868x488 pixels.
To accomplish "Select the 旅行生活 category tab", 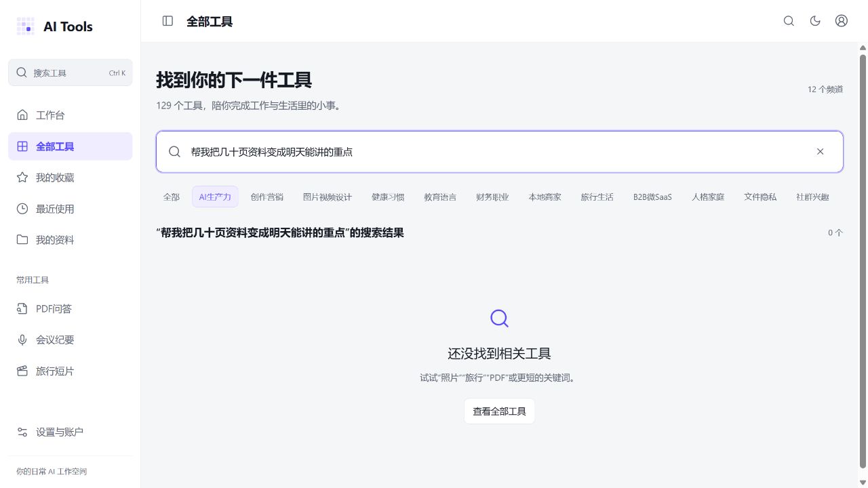I will point(597,197).
